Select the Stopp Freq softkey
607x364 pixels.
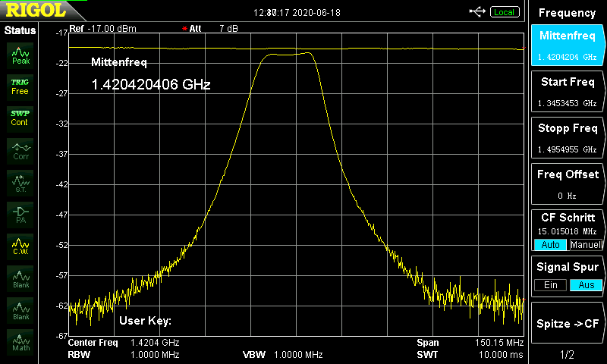567,138
